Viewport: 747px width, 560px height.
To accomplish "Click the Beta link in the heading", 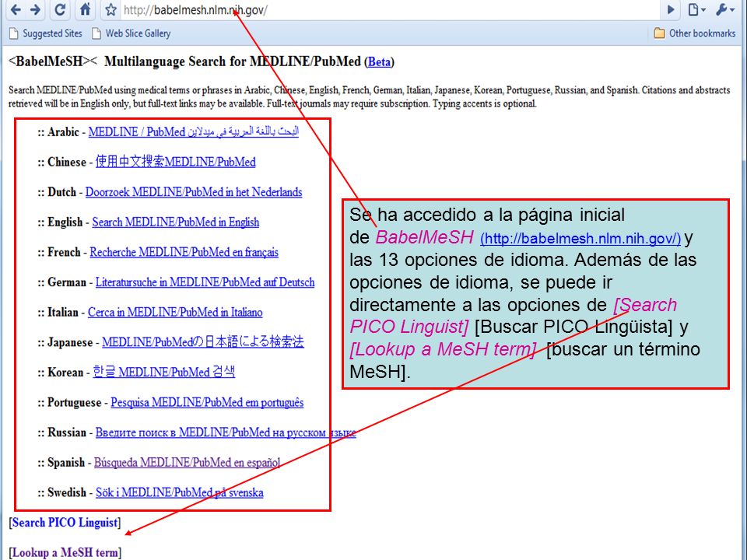I will 379,62.
